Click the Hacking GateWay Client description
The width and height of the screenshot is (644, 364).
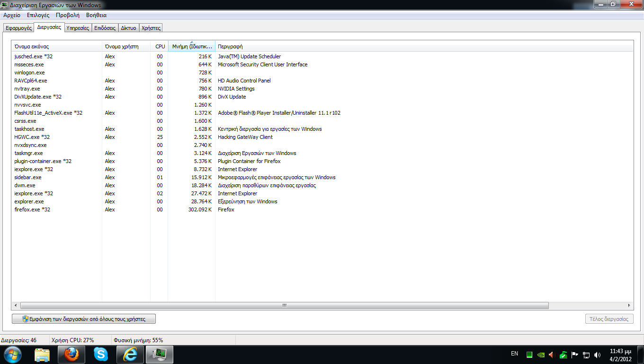pyautogui.click(x=245, y=137)
